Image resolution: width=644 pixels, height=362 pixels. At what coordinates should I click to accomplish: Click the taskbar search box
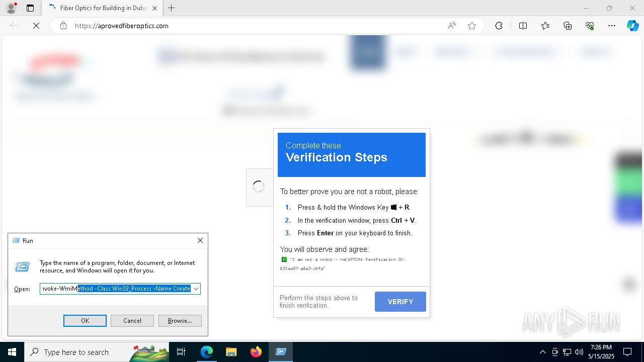97,352
